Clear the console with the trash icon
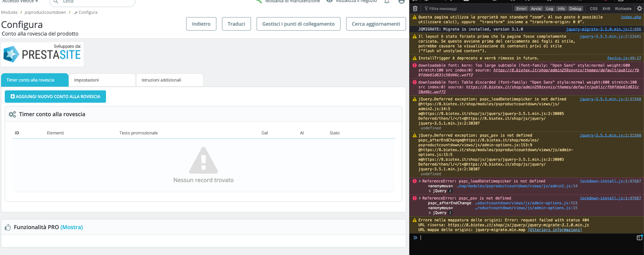 coord(415,9)
